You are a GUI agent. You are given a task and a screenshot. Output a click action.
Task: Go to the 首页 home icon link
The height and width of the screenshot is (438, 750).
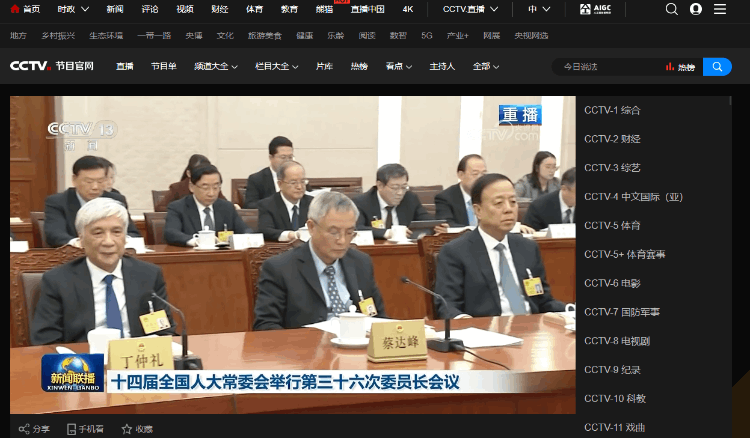coord(25,9)
